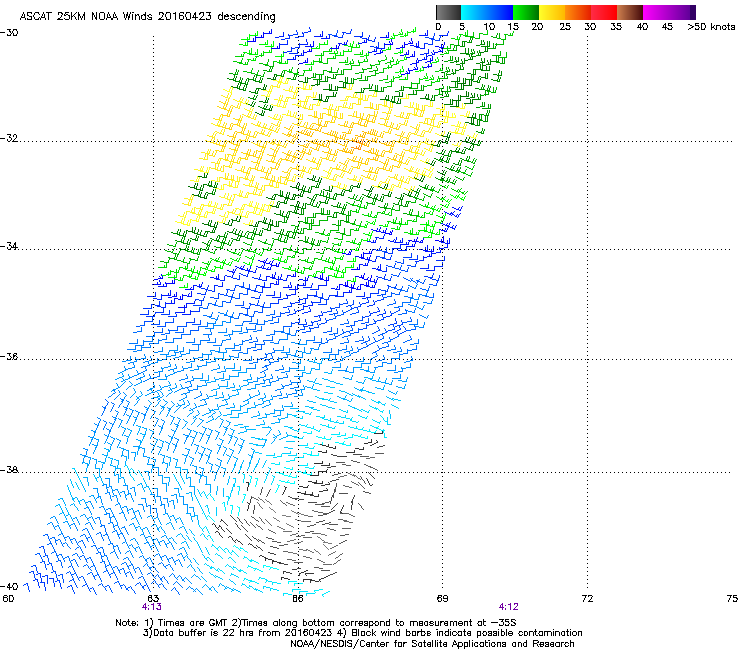Select the yellow 20-25 knots legend segment
This screenshot has height=650, width=740.
pos(552,12)
